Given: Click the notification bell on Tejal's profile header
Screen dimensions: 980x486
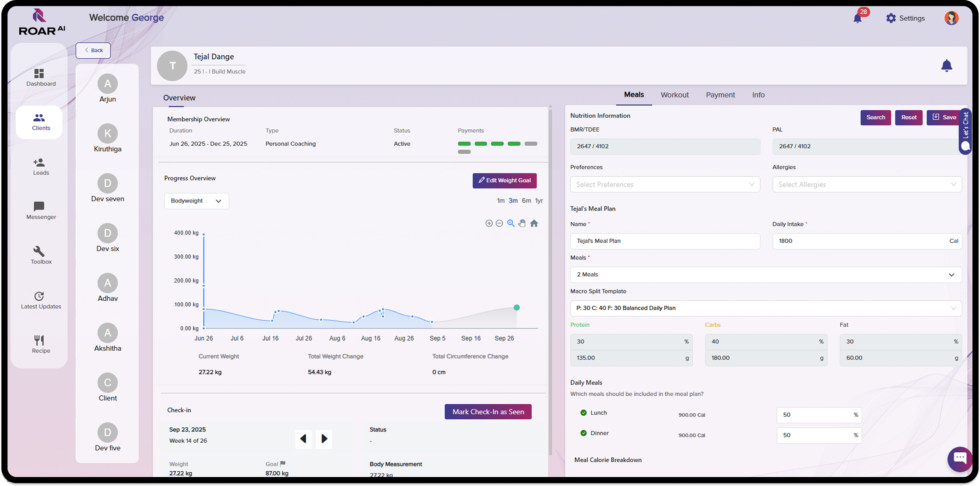Looking at the screenshot, I should (947, 66).
